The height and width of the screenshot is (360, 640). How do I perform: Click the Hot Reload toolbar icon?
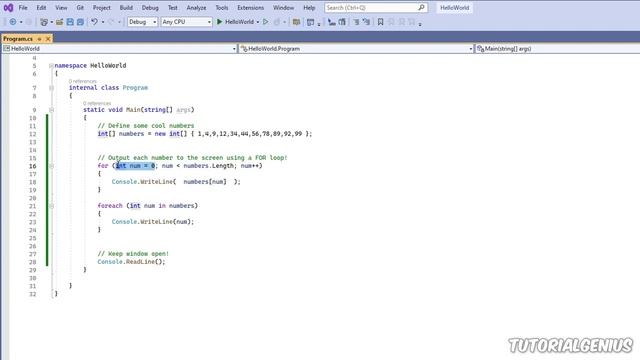[x=277, y=22]
